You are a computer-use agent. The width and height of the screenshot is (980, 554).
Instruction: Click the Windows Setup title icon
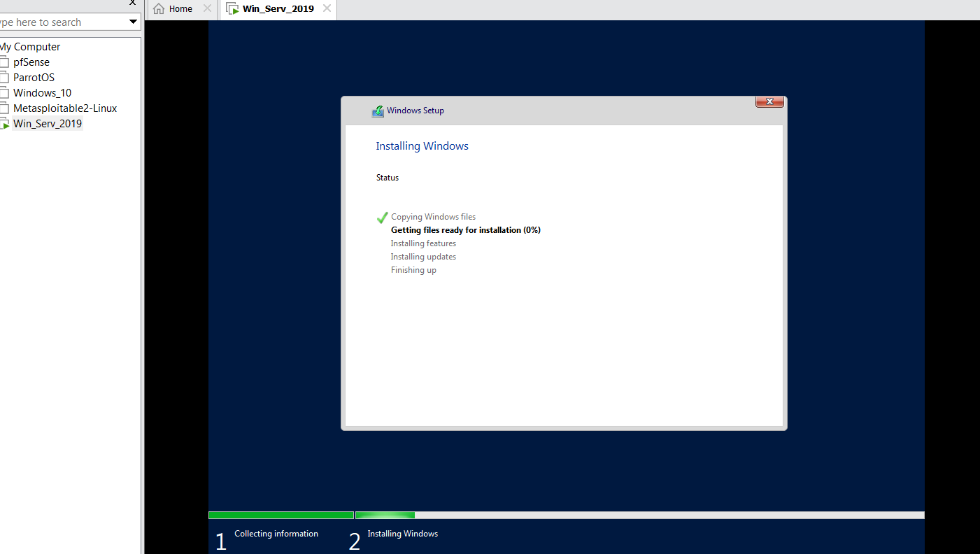click(378, 111)
